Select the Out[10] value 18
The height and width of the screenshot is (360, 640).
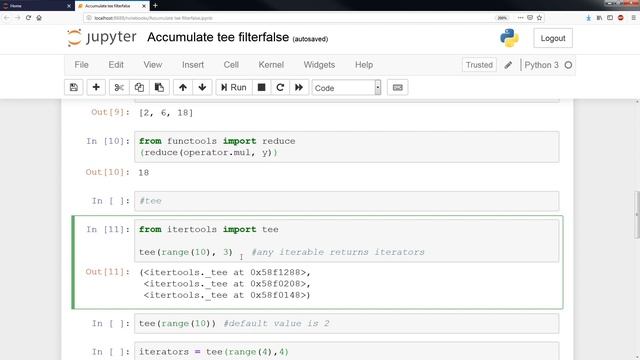point(144,173)
